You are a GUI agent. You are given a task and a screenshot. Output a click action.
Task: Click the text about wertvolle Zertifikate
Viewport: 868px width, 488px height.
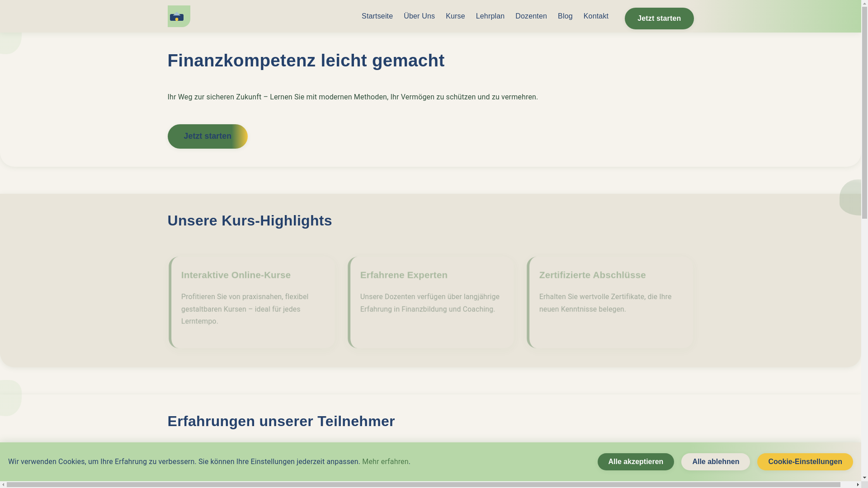click(605, 303)
